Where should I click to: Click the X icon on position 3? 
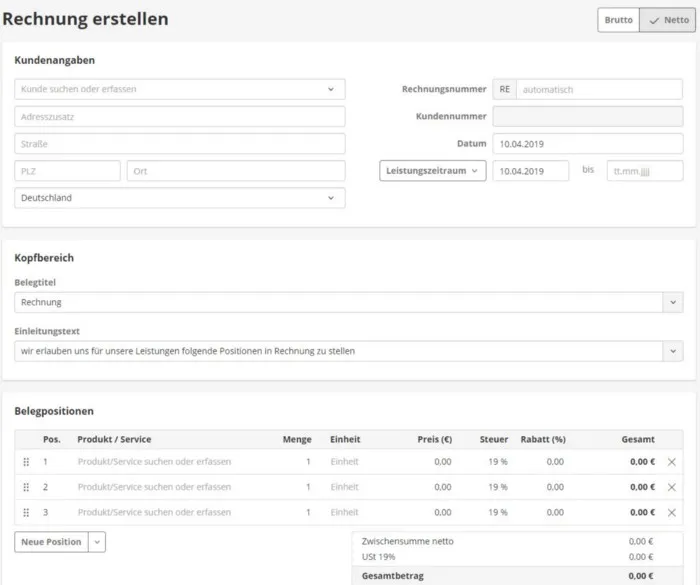(x=671, y=513)
